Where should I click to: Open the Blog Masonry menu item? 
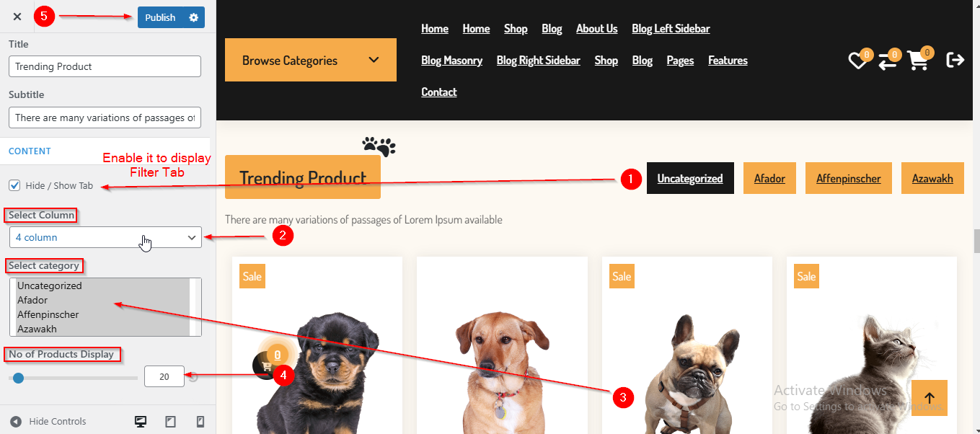(452, 61)
